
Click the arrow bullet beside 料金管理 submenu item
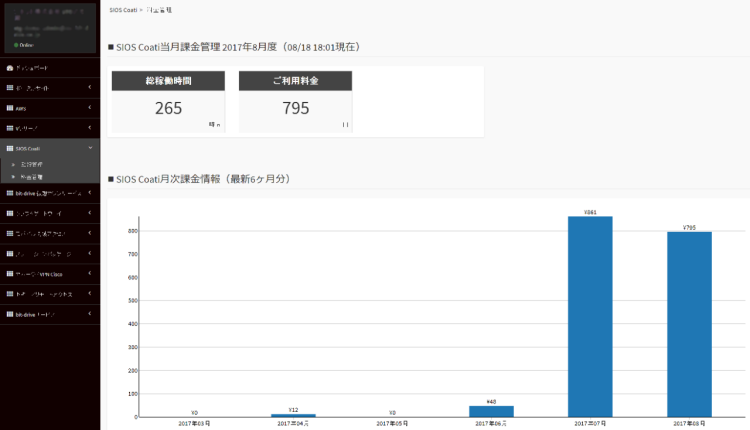pos(13,177)
